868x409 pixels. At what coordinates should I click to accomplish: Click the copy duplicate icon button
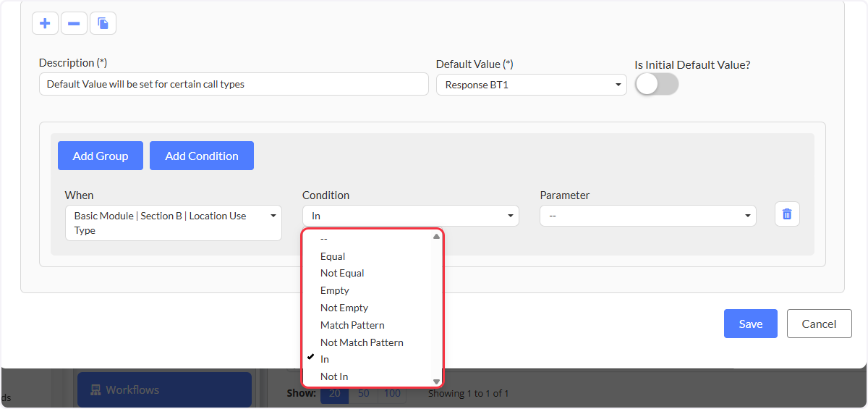103,23
